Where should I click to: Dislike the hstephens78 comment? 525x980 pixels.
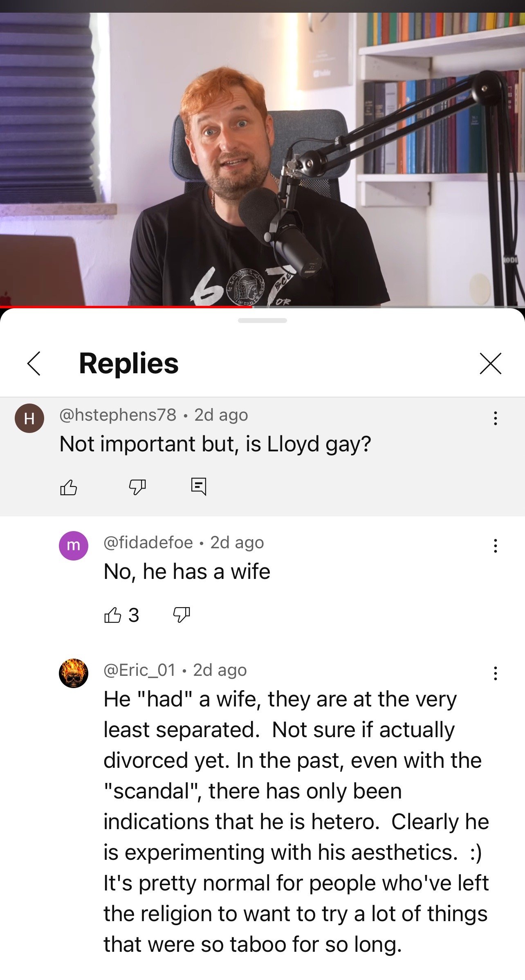click(137, 487)
